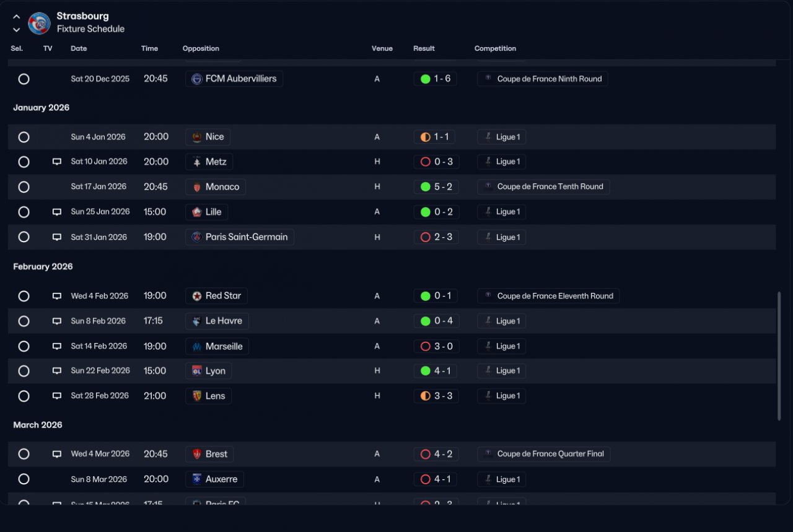Click the Monaco club crest
Image resolution: width=793 pixels, height=532 pixels.
[x=197, y=187]
